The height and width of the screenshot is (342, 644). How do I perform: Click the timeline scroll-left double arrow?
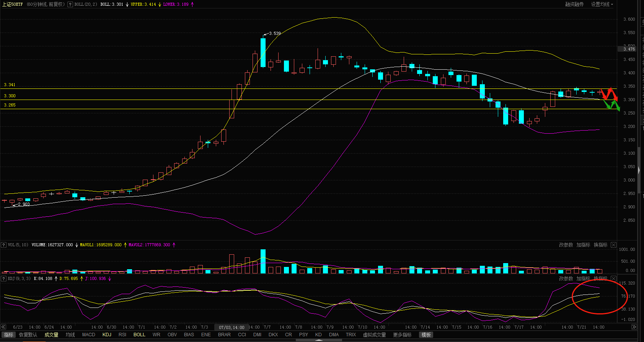coord(3,327)
